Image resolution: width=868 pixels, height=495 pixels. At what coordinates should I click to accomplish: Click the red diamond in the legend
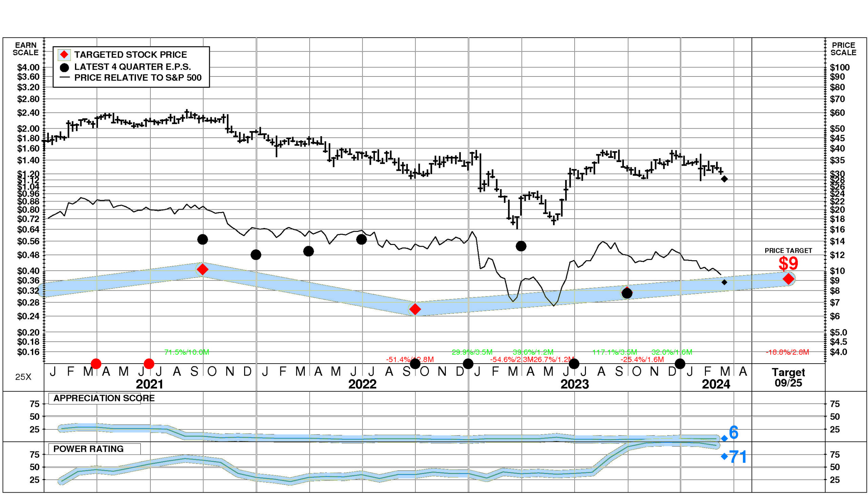(64, 55)
